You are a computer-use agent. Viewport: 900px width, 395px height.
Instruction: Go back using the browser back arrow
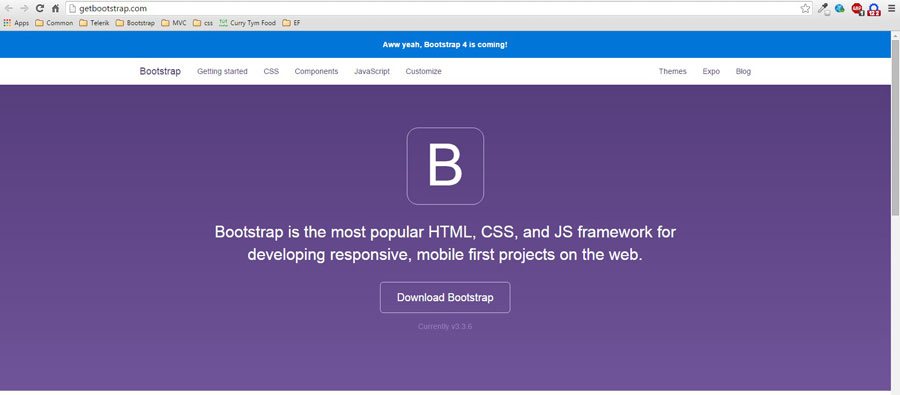click(x=9, y=8)
